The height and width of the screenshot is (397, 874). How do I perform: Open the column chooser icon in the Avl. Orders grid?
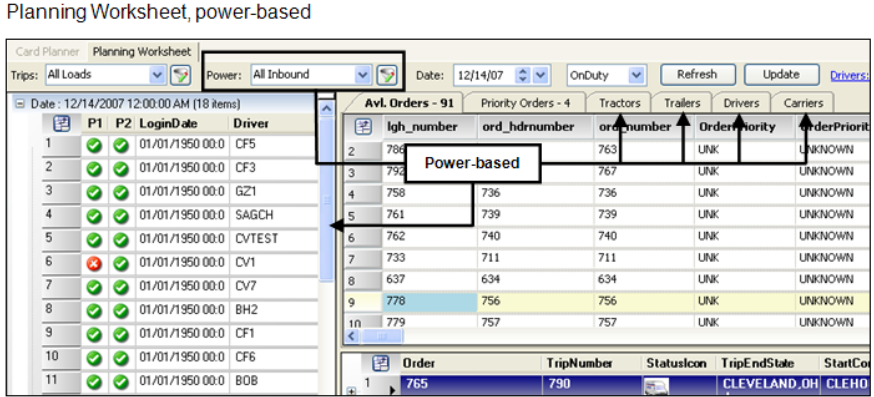363,127
